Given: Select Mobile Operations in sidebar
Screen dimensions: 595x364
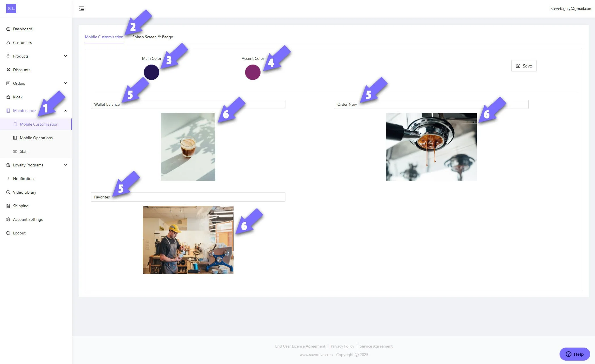Looking at the screenshot, I should (36, 138).
